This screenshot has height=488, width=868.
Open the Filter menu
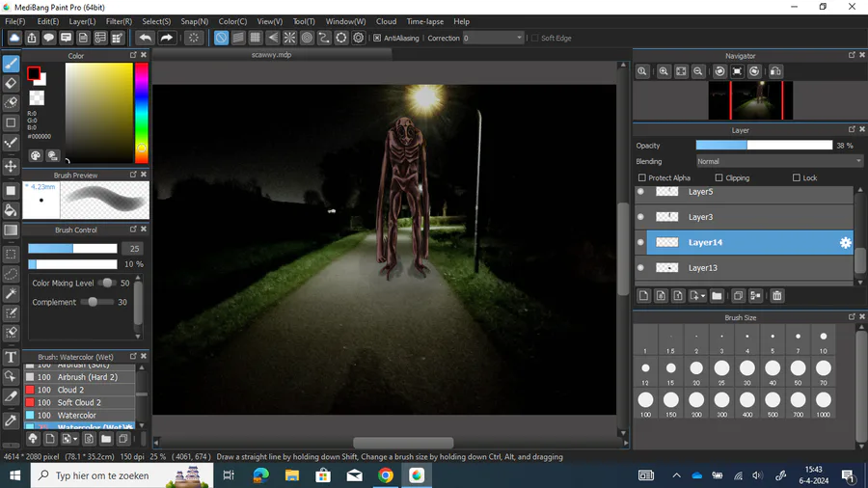pos(119,21)
